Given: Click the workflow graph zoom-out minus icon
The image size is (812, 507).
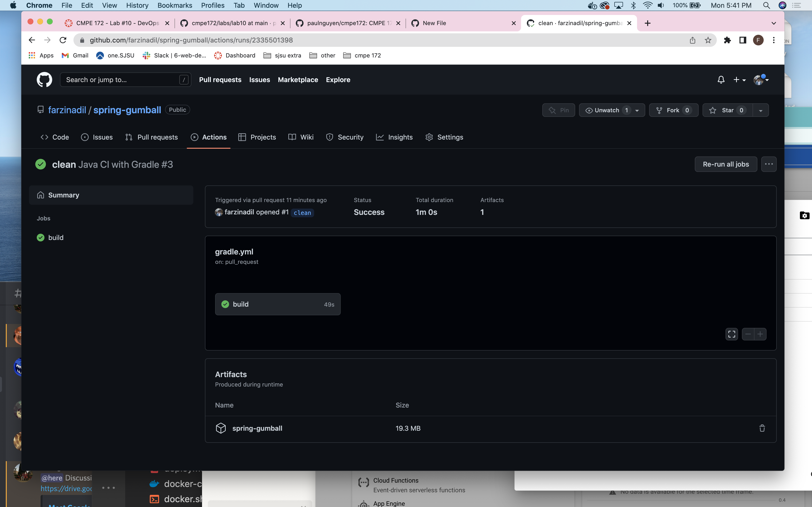Looking at the screenshot, I should pos(748,334).
